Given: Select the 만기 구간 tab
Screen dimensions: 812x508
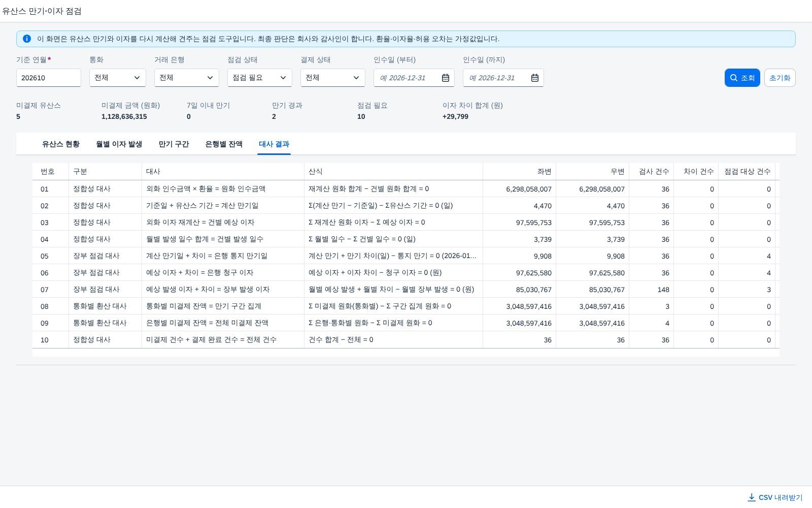Looking at the screenshot, I should coord(174,144).
